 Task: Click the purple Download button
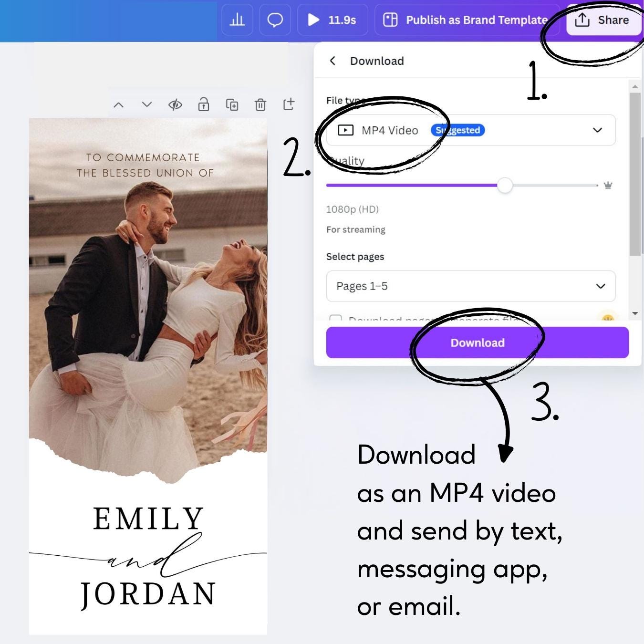pyautogui.click(x=477, y=343)
